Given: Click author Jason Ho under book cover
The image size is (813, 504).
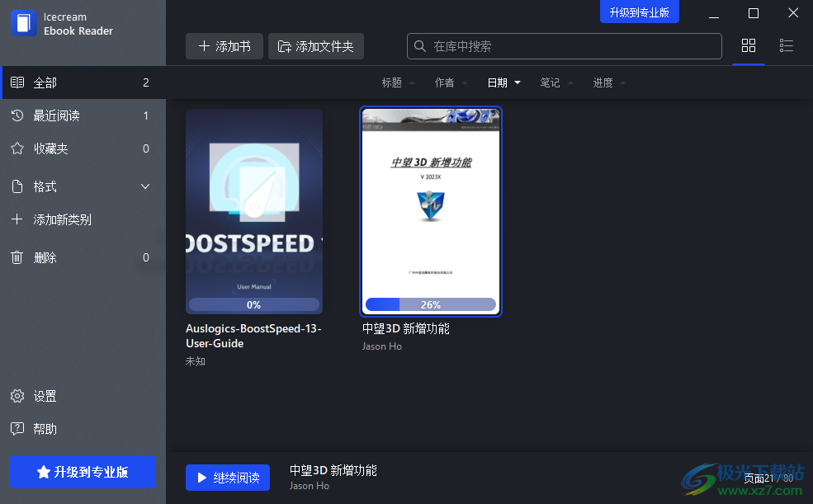Looking at the screenshot, I should coord(382,346).
